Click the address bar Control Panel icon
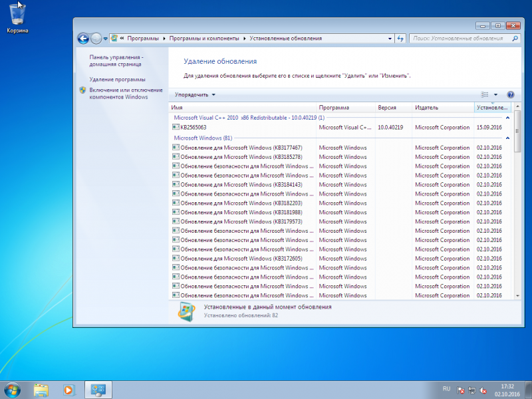Viewport: 532px width, 399px height. coord(114,39)
